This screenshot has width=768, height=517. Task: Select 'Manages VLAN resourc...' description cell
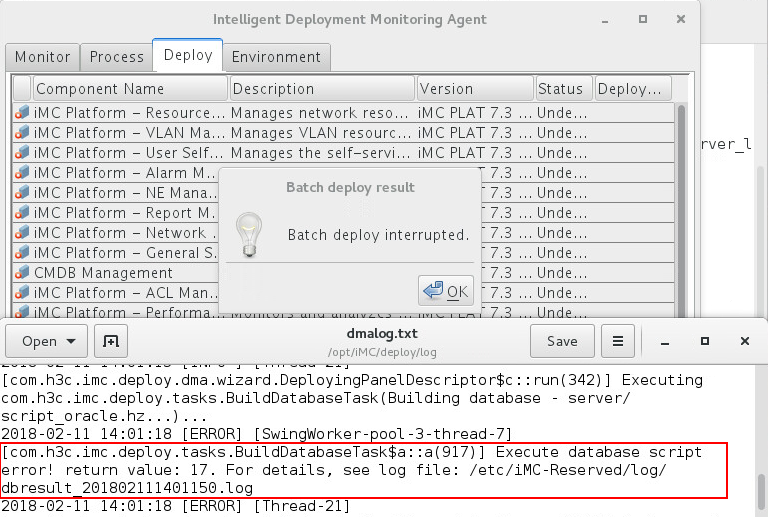[x=321, y=133]
